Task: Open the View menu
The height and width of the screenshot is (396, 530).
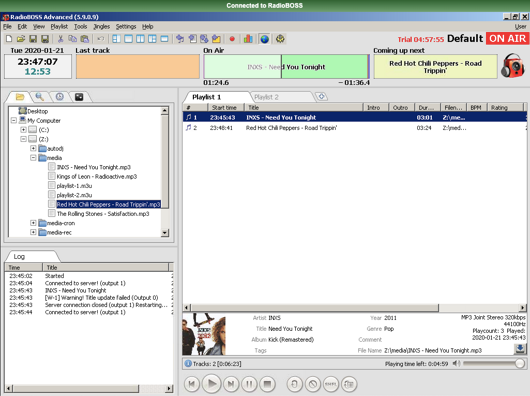Action: 39,26
